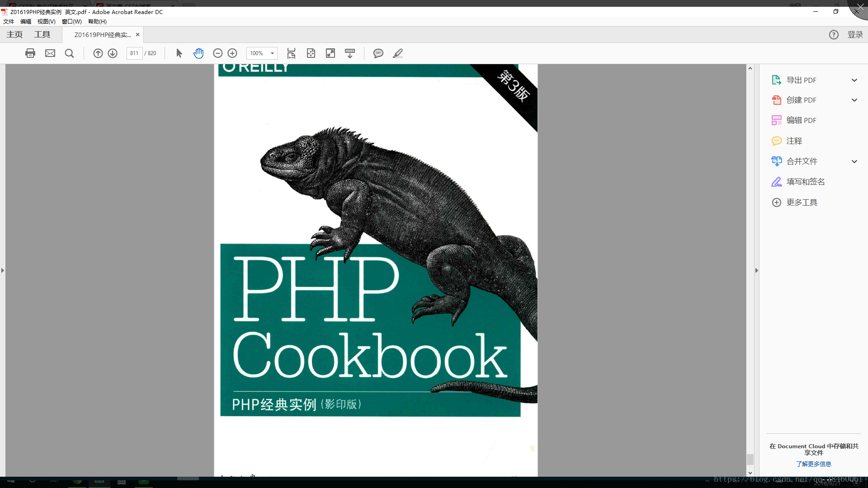Switch to the 主页 tab
868x488 pixels.
coord(14,35)
